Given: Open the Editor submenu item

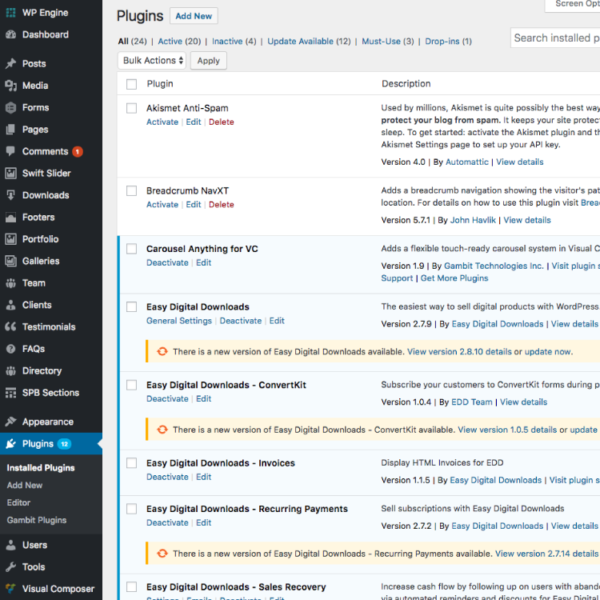Looking at the screenshot, I should 18,502.
